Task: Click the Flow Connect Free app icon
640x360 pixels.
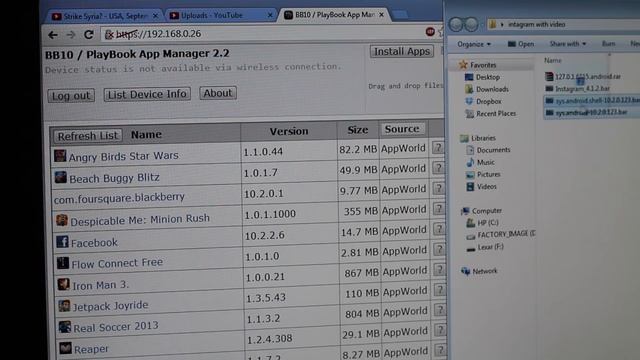Action: coord(63,263)
